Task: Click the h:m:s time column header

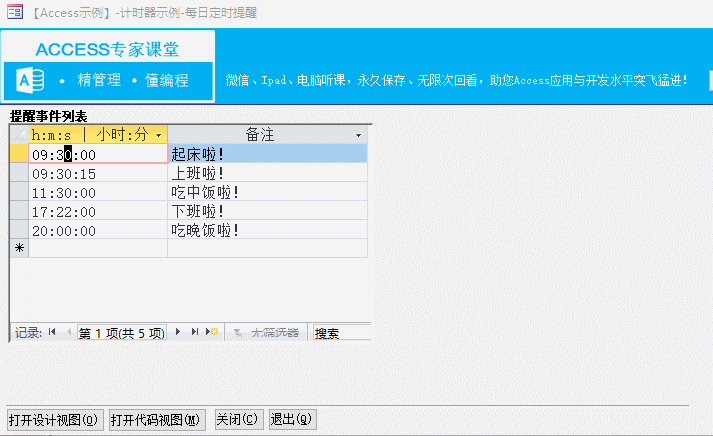Action: click(x=98, y=135)
